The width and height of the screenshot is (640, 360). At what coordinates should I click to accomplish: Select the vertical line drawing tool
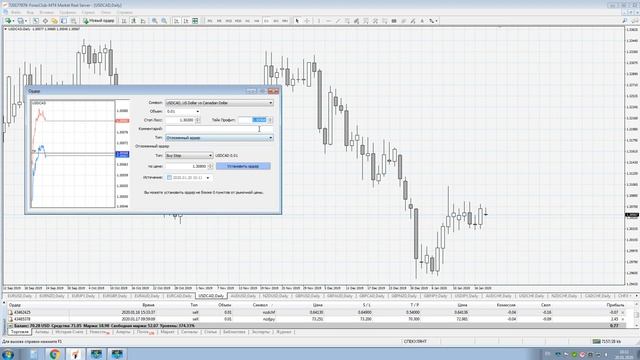319,21
